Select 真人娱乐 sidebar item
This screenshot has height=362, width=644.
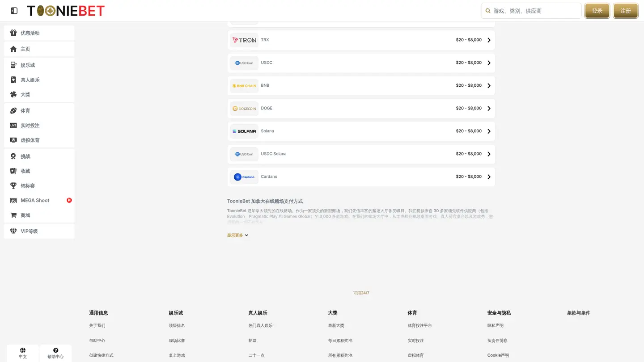tap(39, 80)
